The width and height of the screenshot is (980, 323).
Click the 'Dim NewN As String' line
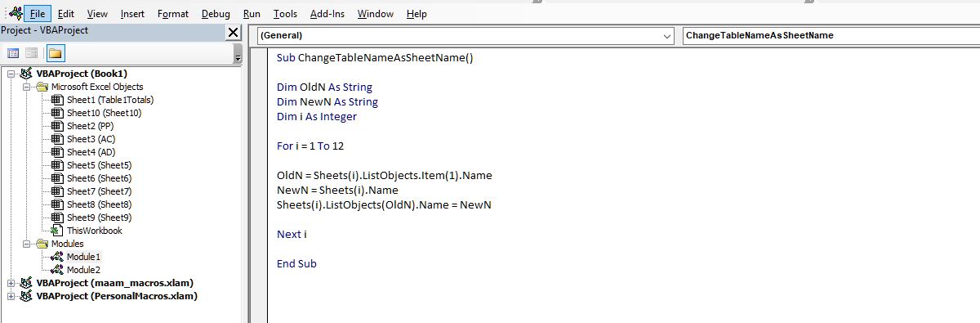327,102
